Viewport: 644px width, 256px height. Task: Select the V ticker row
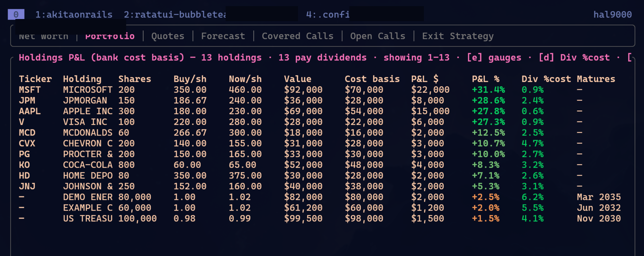(320, 122)
